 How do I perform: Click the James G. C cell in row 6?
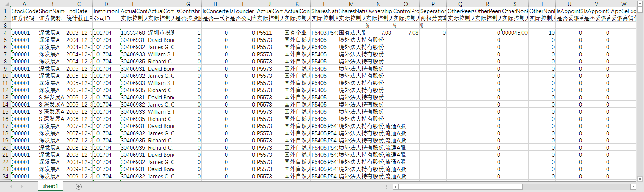coord(161,47)
